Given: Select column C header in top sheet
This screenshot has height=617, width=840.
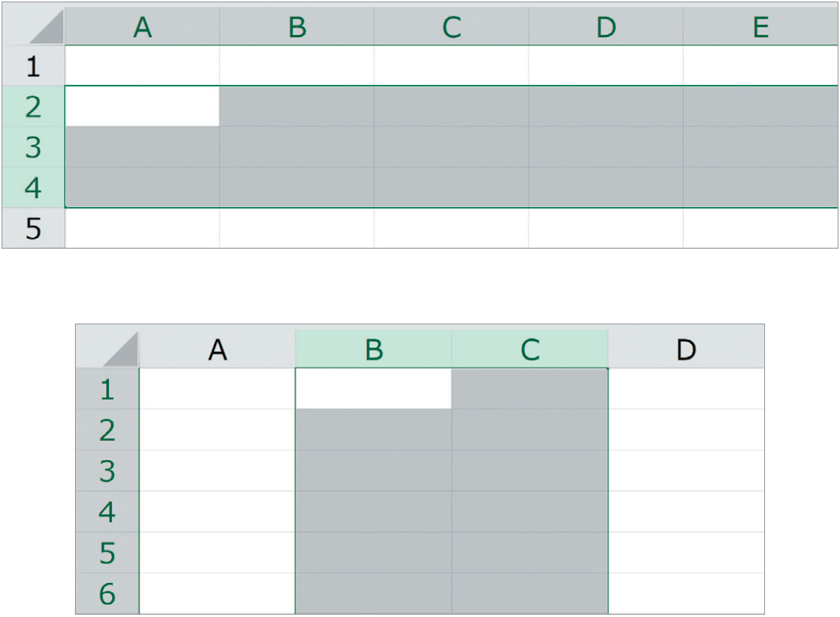Looking at the screenshot, I should pos(451,27).
